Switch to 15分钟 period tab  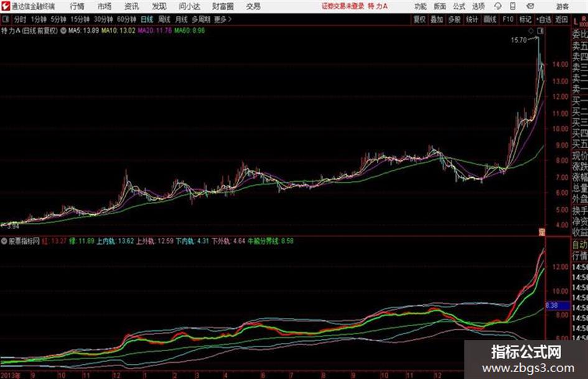pyautogui.click(x=80, y=19)
